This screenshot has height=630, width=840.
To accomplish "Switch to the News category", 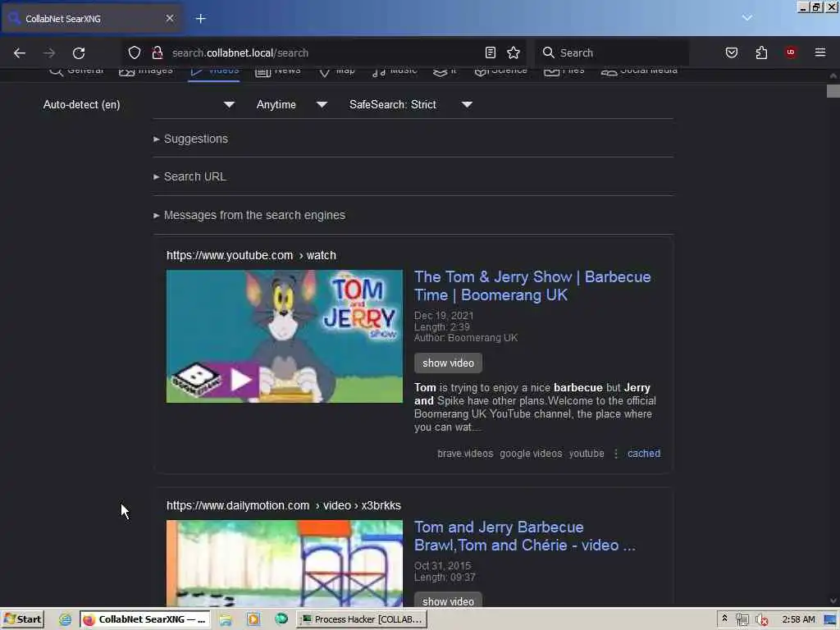I will [x=277, y=71].
